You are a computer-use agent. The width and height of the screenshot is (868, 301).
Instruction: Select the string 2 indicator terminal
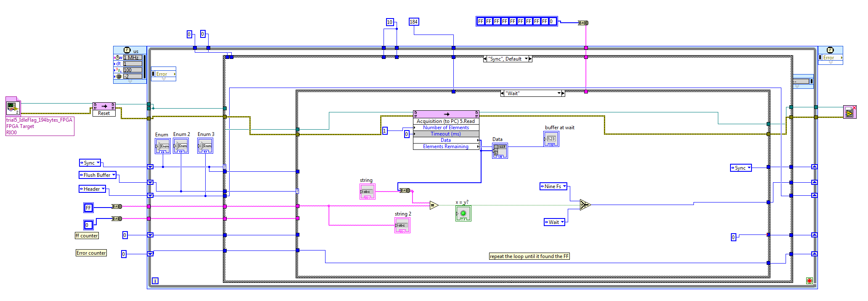click(402, 225)
